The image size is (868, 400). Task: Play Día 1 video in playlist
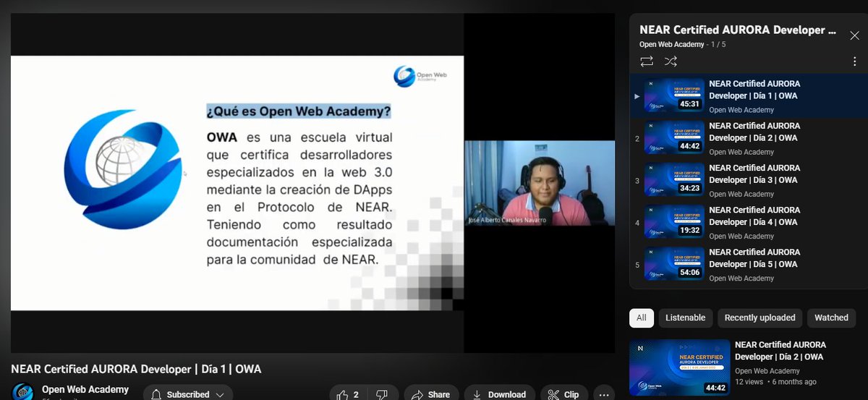click(x=748, y=95)
